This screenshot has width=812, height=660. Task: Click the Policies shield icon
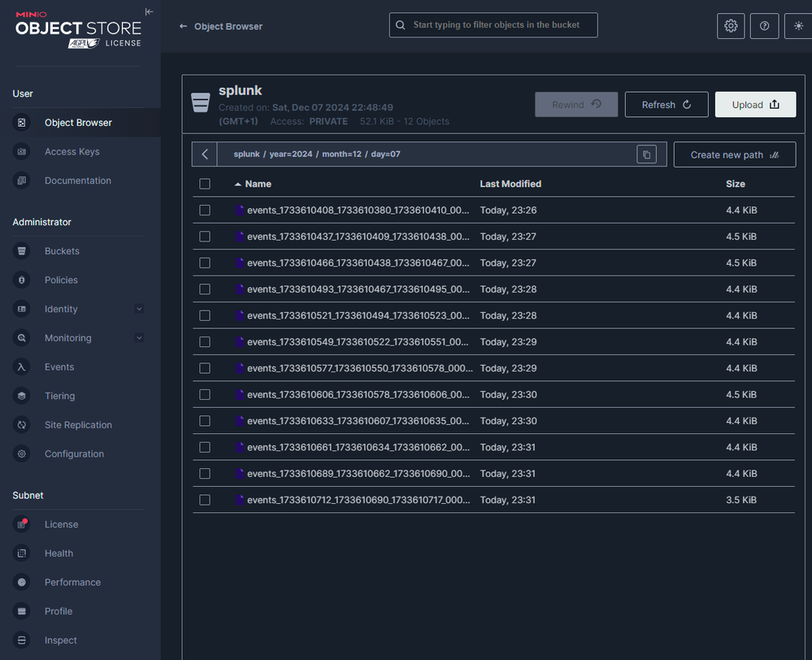(x=22, y=280)
